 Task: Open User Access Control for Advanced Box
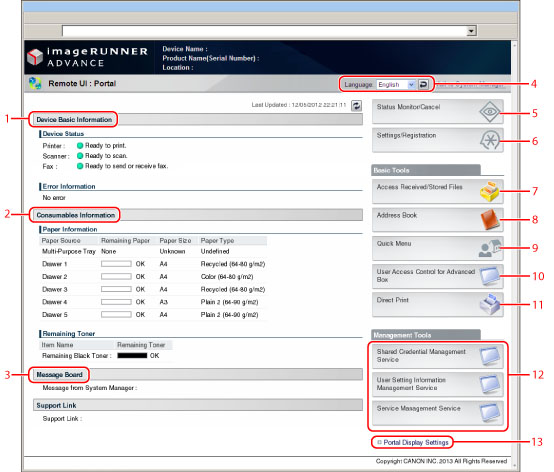[x=437, y=276]
